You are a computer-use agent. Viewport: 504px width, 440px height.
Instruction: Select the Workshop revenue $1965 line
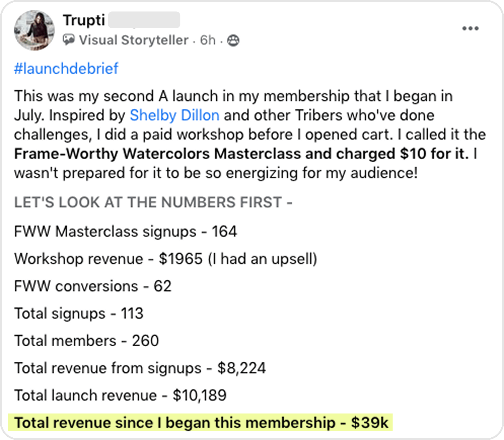[x=166, y=259]
